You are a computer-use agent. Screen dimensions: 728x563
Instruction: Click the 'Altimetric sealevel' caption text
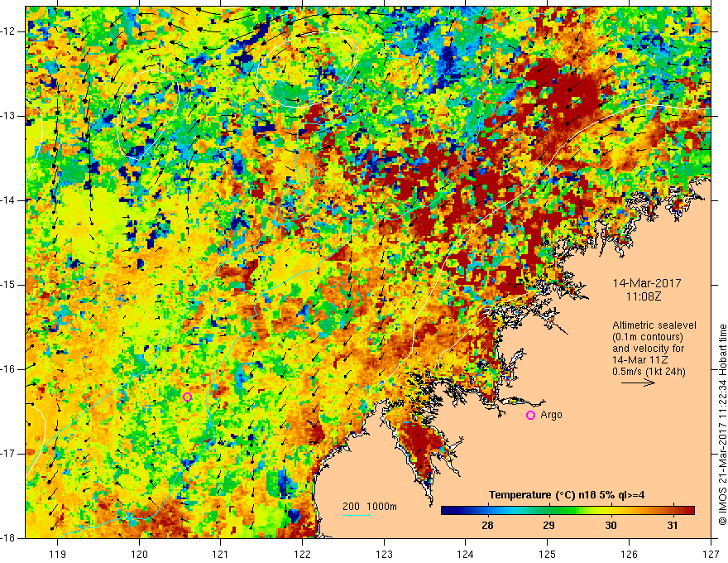[x=654, y=325]
